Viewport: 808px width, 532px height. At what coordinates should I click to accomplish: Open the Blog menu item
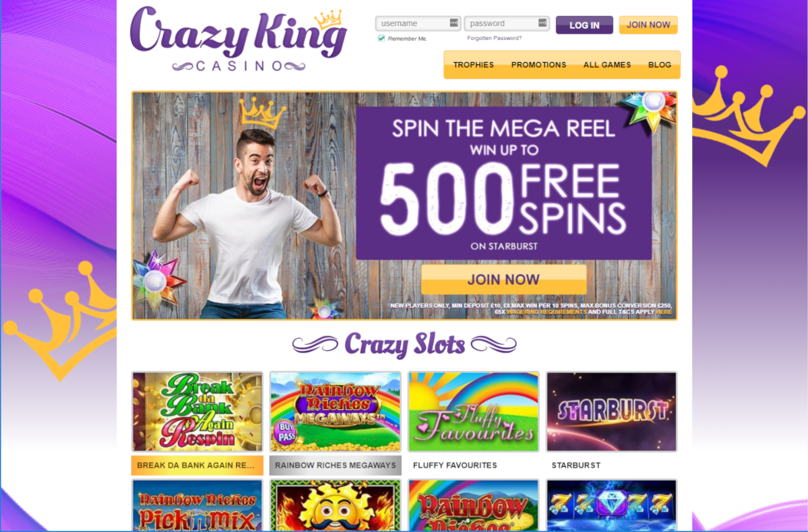click(x=659, y=65)
